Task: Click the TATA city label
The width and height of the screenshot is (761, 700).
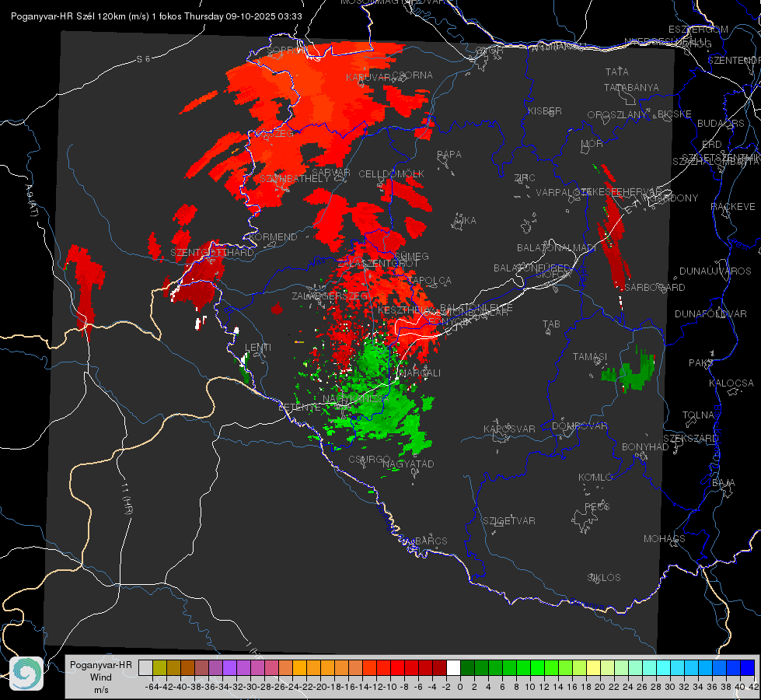Action: point(617,72)
